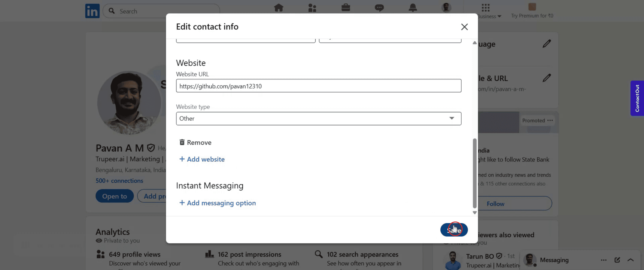Viewport: 644px width, 270px height.
Task: Close the Edit contact info dialog
Action: pos(464,27)
